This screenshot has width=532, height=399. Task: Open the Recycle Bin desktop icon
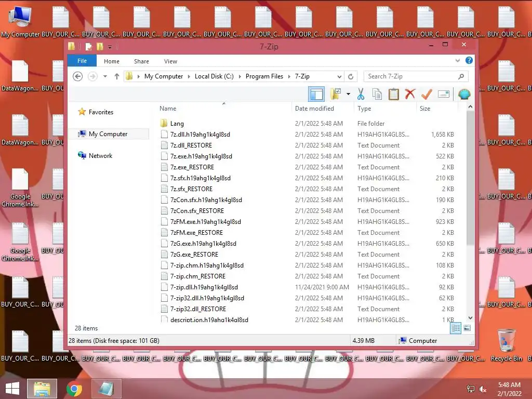506,345
